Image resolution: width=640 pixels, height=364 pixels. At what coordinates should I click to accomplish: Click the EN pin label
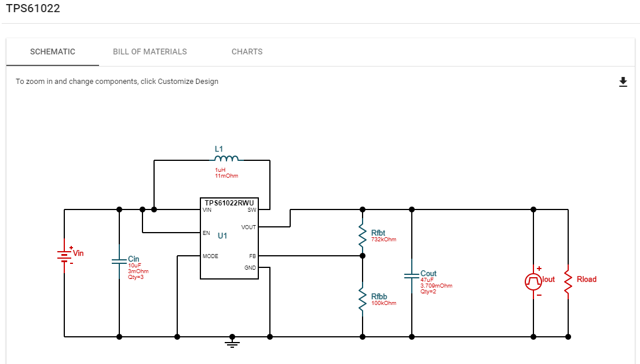point(206,233)
